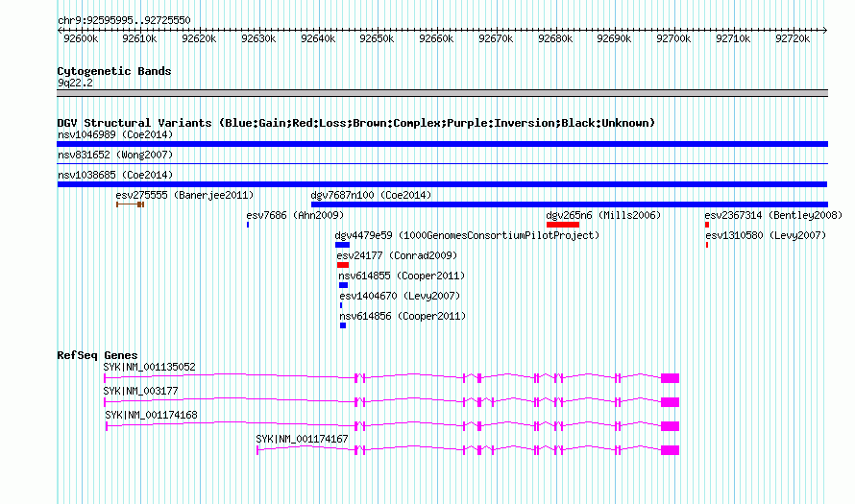Select the red loss bar under esv24177
Image resolution: width=855 pixels, height=504 pixels.
(x=342, y=265)
